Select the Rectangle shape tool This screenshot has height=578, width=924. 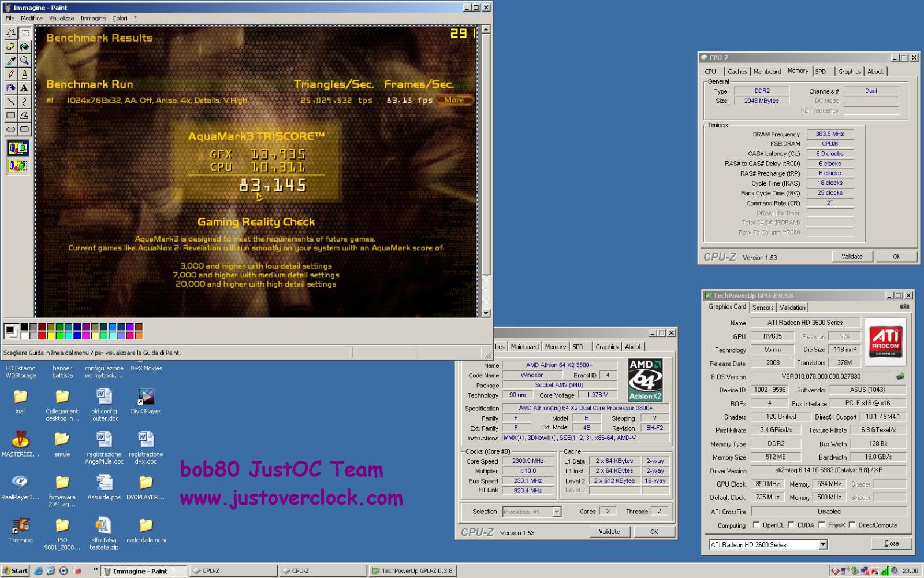pos(10,116)
